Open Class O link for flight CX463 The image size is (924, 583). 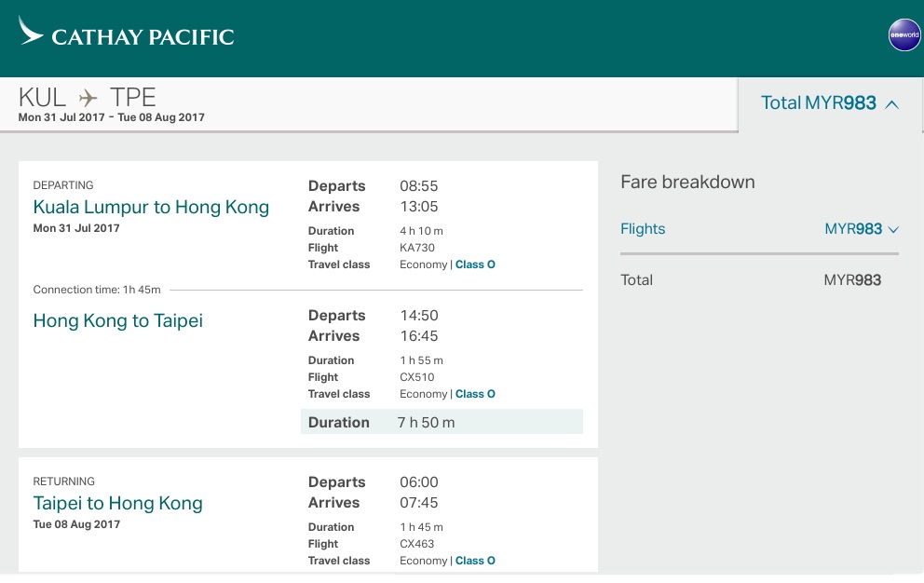[x=475, y=561]
